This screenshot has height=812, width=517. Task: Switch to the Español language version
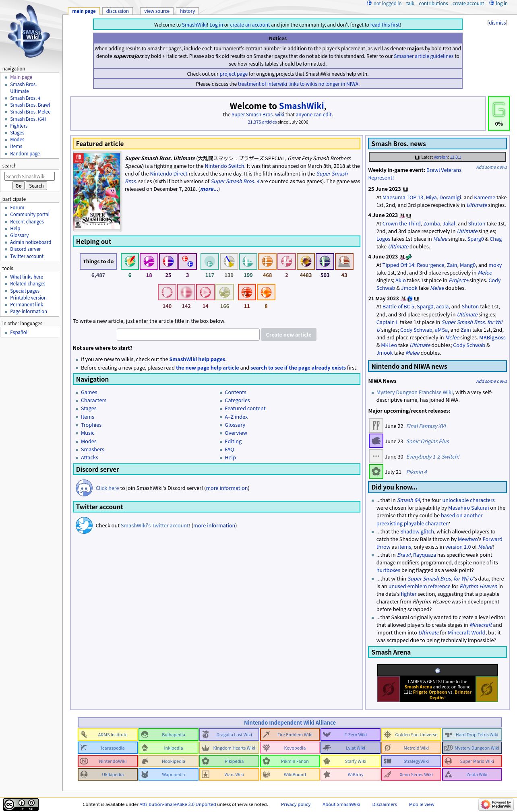pos(19,333)
